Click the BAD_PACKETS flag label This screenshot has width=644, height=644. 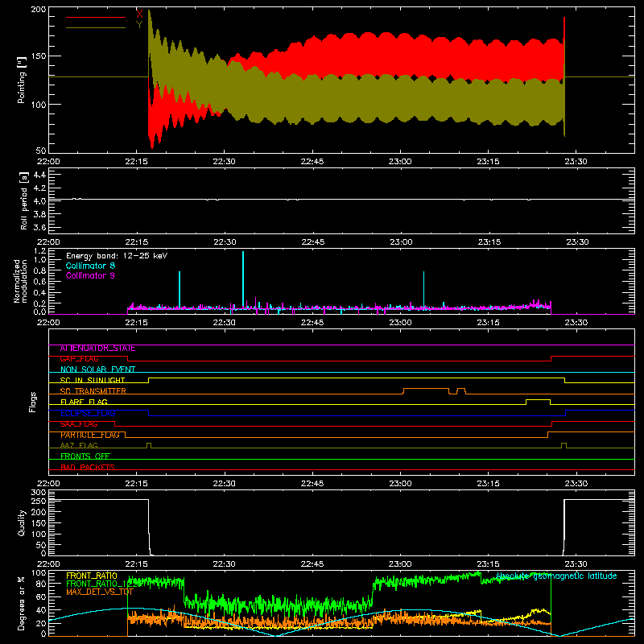88,467
